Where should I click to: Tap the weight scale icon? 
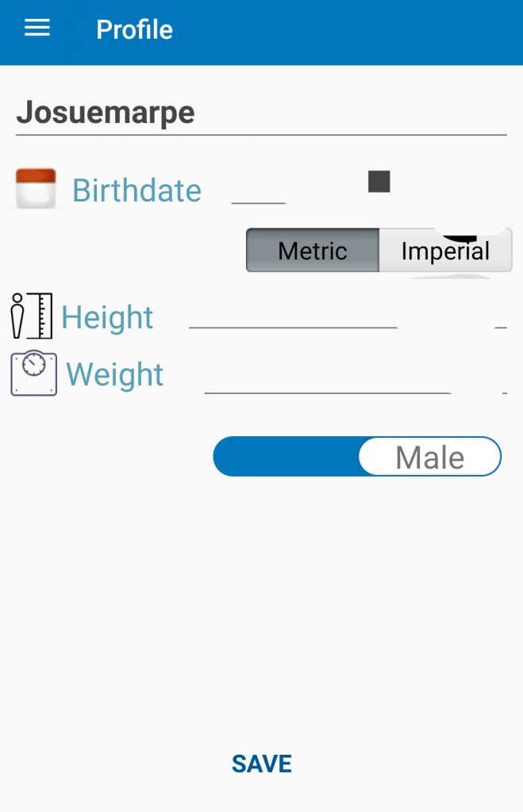pyautogui.click(x=33, y=373)
